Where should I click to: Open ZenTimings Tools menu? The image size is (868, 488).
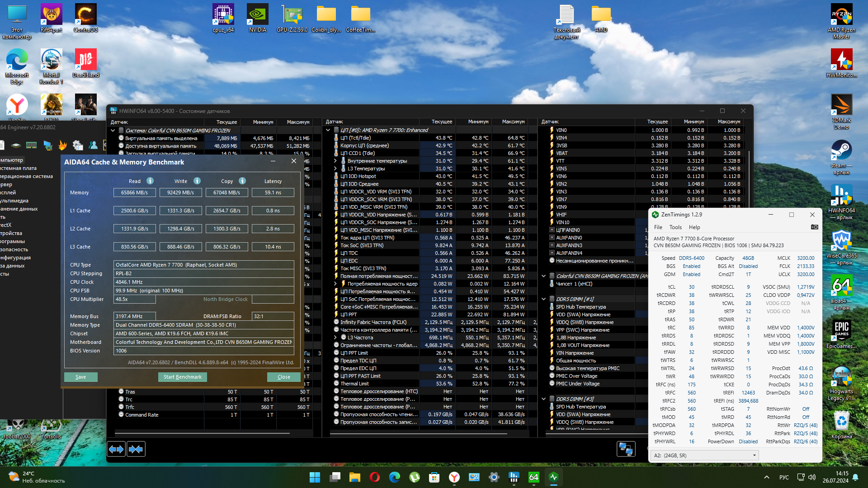point(675,227)
